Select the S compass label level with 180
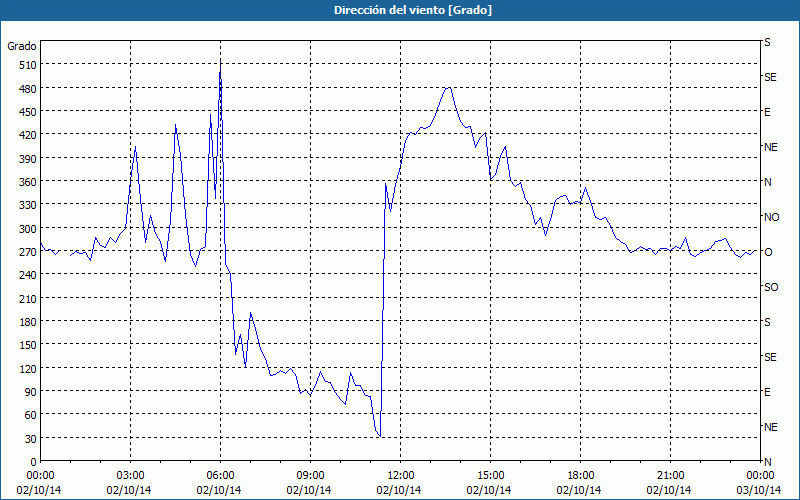Viewport: 800px width, 500px height. pos(767,322)
